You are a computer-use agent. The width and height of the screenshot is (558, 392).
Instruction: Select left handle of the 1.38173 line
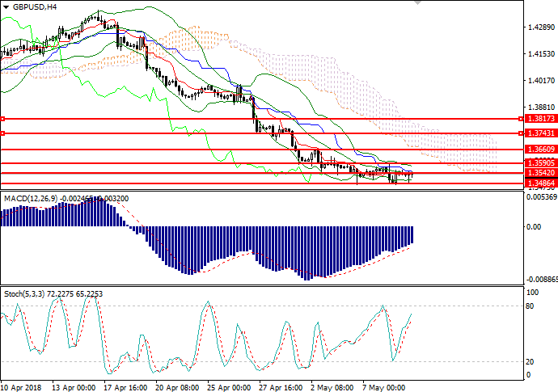[3, 119]
